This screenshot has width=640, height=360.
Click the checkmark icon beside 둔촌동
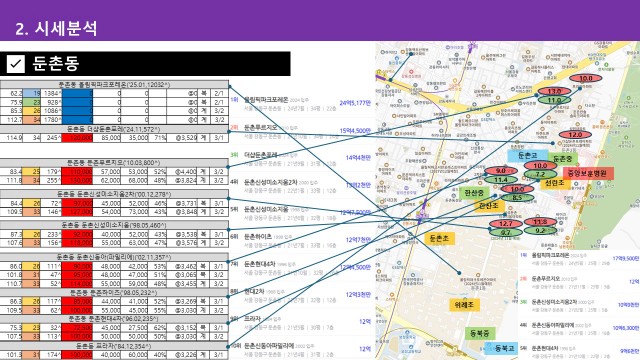pyautogui.click(x=16, y=64)
